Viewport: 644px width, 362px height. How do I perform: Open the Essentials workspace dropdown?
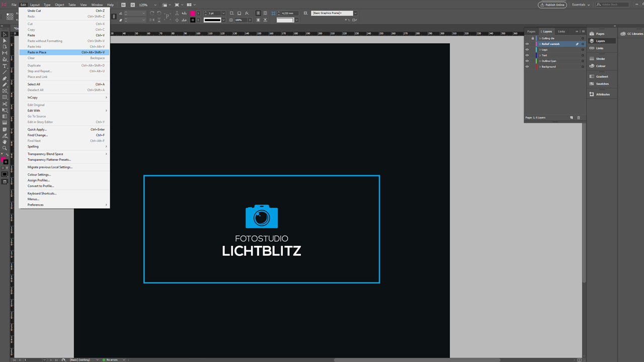pyautogui.click(x=581, y=5)
